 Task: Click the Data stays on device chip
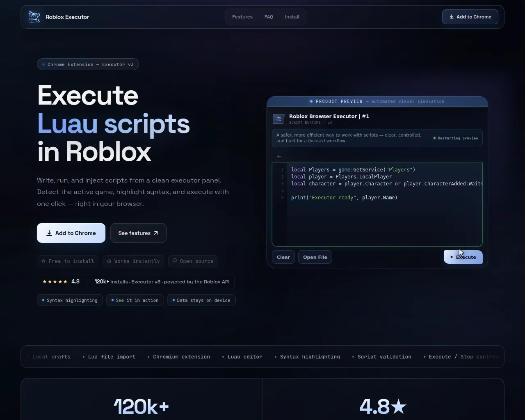tap(201, 300)
